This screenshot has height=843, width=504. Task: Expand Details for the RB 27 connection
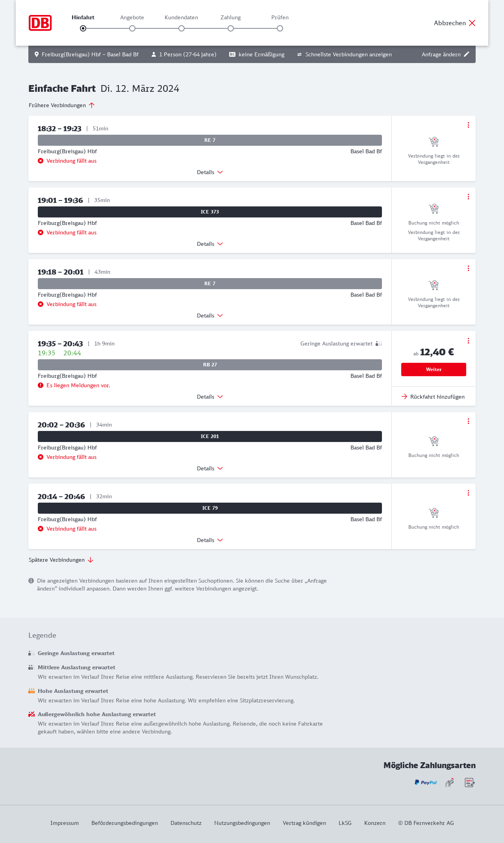click(x=210, y=397)
